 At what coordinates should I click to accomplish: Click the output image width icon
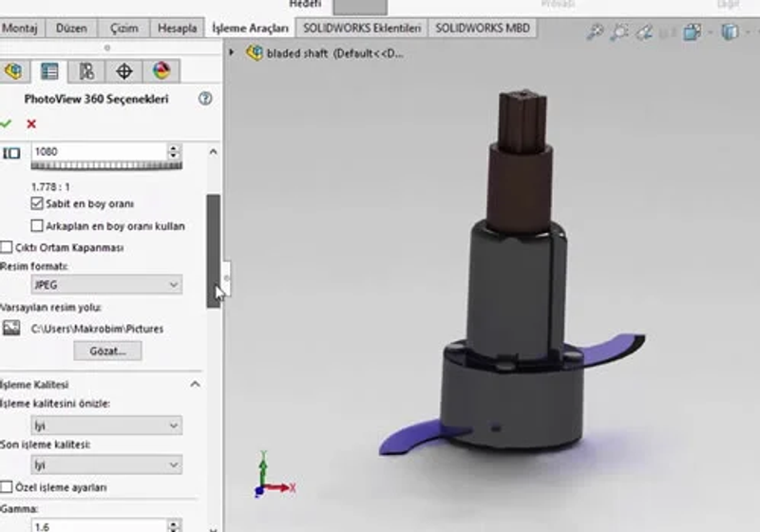tap(11, 154)
